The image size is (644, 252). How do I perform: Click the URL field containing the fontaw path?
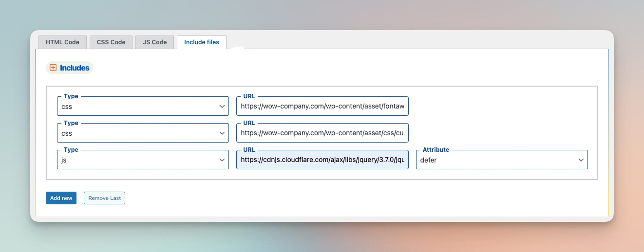(322, 106)
